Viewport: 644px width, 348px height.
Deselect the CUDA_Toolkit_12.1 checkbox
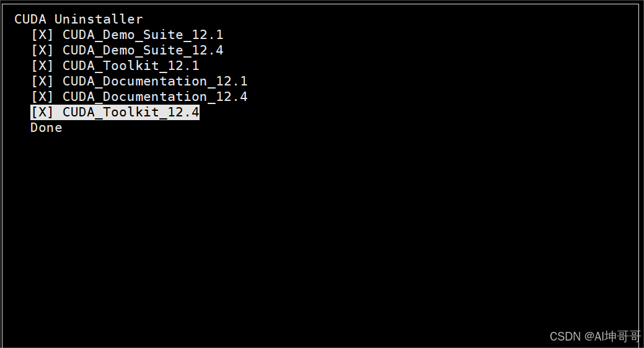42,66
